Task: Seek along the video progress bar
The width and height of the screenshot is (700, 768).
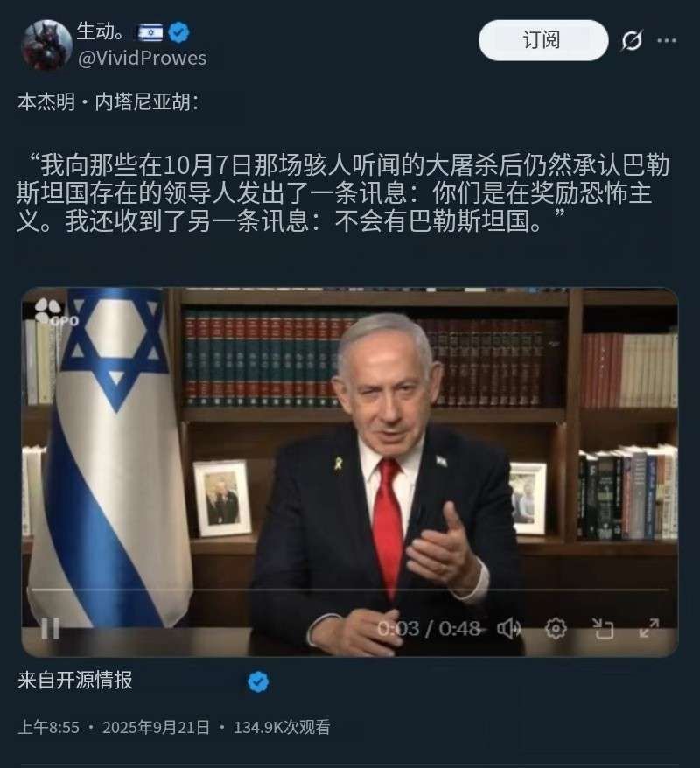Action: (350, 590)
